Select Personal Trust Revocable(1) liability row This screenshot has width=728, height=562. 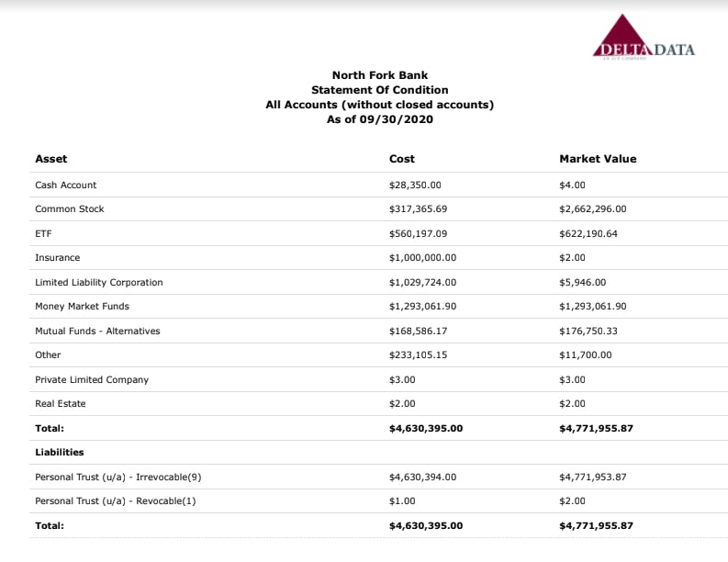point(378,501)
